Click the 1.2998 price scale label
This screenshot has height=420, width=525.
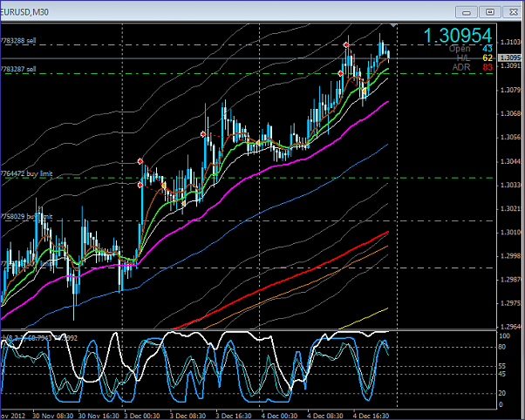[x=510, y=256]
